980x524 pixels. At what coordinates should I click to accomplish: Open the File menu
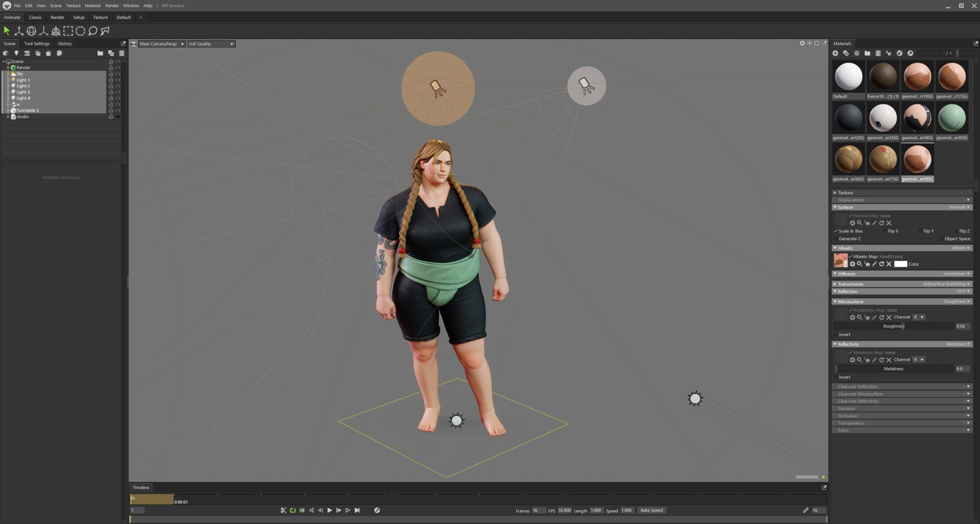coord(17,6)
